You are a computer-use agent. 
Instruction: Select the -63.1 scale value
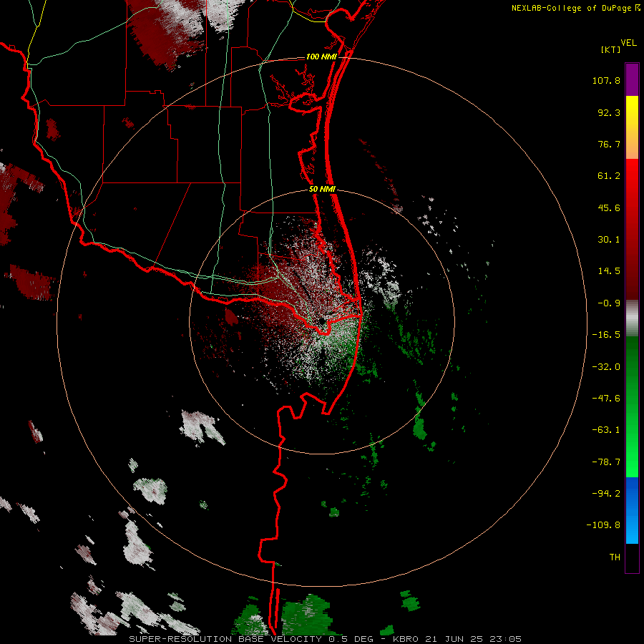[606, 430]
